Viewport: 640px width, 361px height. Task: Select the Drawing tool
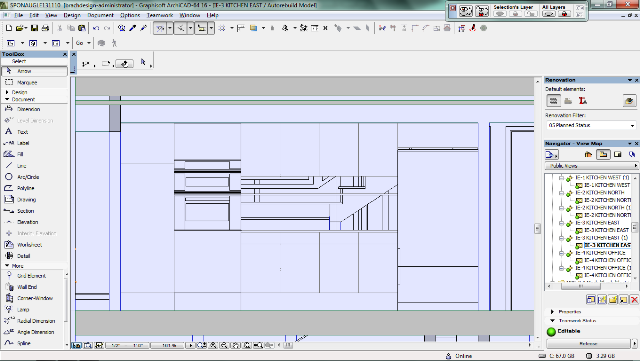pyautogui.click(x=34, y=199)
